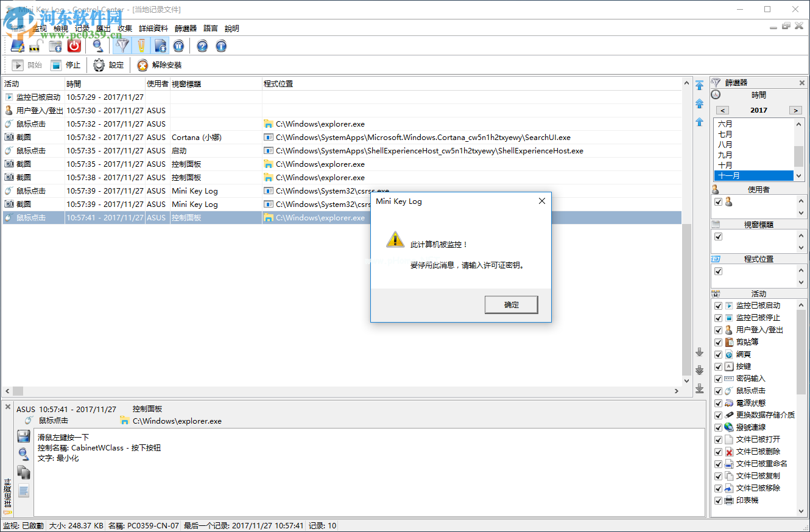Go to next year with > button
The height and width of the screenshot is (532, 810).
pyautogui.click(x=795, y=110)
